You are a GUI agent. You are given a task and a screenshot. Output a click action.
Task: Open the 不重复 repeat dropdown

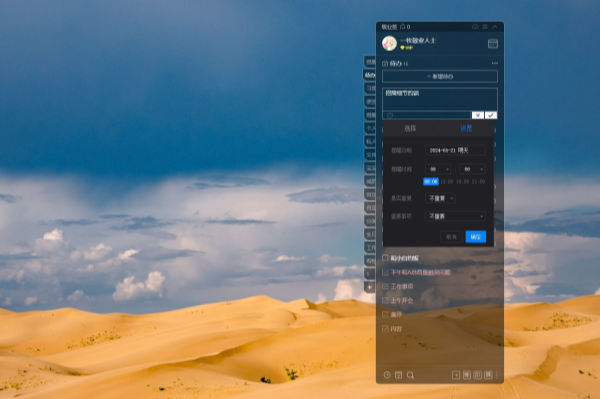coord(440,198)
